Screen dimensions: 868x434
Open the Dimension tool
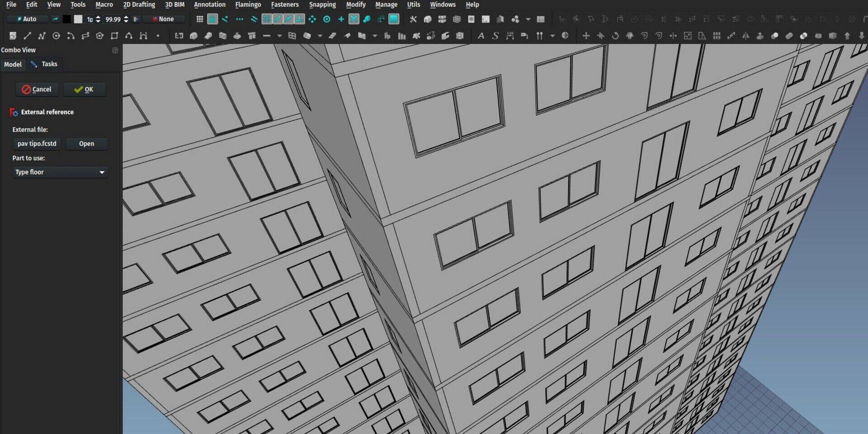[x=510, y=36]
